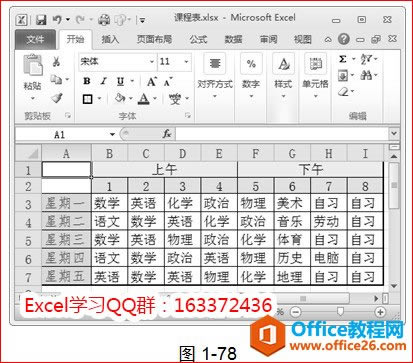Screen dimensions: 413x363
Task: Click the Find and Select binoculars icon
Action: pyautogui.click(x=366, y=75)
